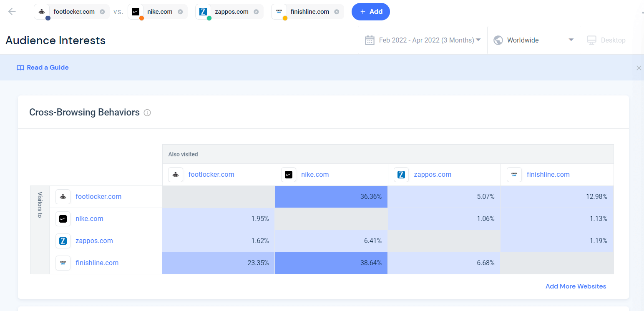
Task: Remove footlocker.com from the comparison bar
Action: pyautogui.click(x=102, y=12)
